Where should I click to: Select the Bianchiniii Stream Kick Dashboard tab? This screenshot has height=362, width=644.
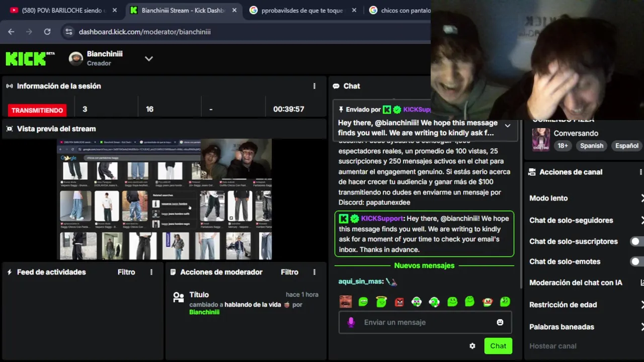coord(183,10)
